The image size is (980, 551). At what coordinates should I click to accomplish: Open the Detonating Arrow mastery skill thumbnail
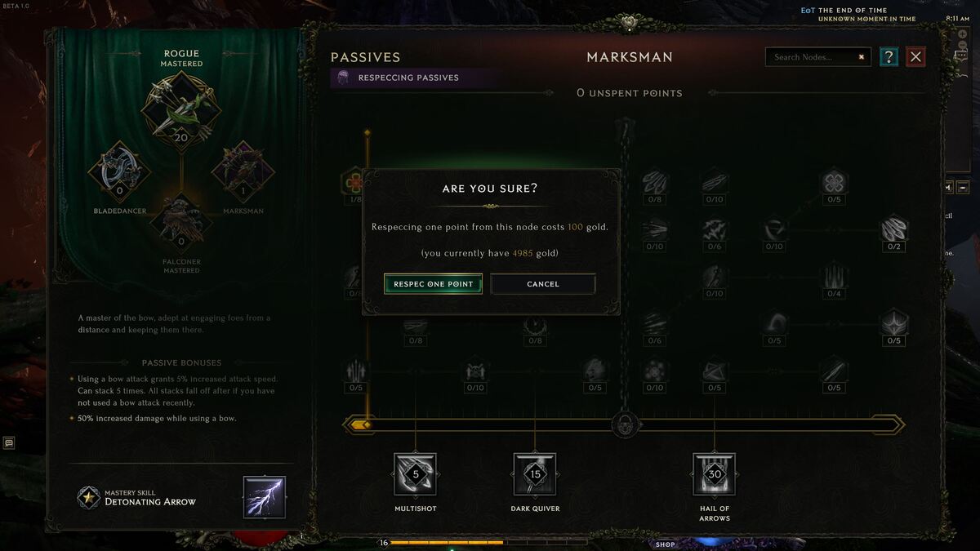(x=265, y=497)
